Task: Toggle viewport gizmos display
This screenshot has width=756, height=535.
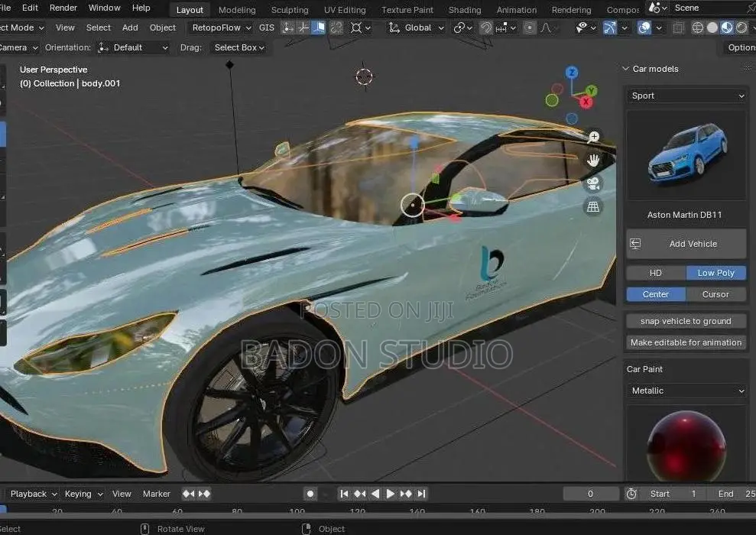Action: click(610, 28)
